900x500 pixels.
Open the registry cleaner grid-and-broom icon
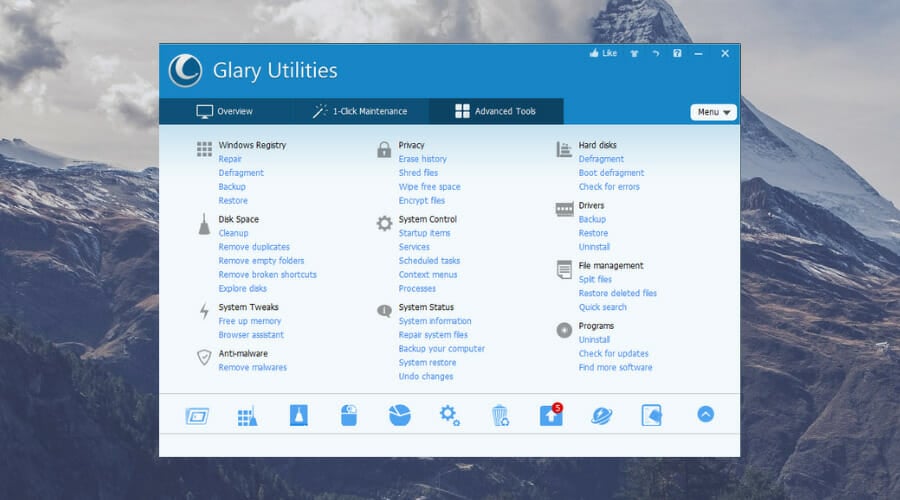click(x=247, y=416)
